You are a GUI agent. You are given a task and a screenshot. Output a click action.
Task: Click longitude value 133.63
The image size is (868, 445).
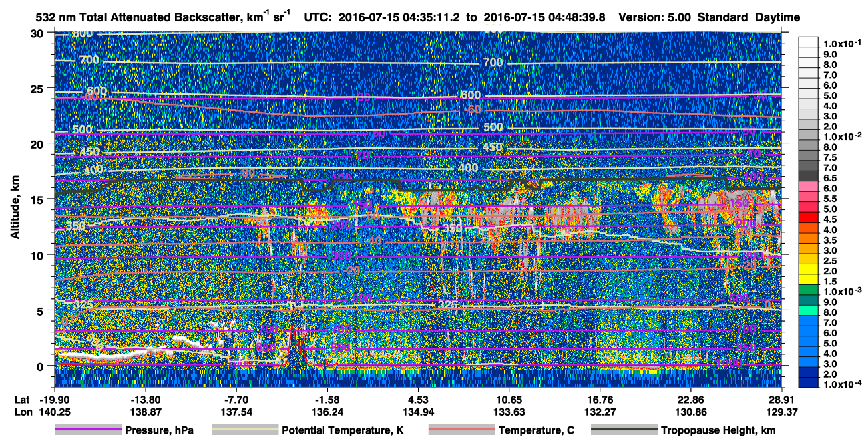pos(509,411)
